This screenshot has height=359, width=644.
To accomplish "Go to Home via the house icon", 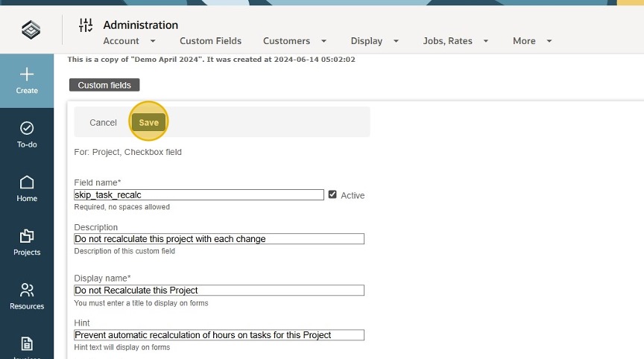I will [27, 182].
